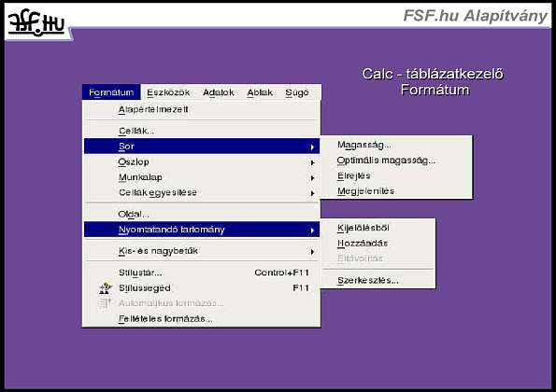
Task: Select Kis- és nagybetűk entry
Action: pos(202,251)
